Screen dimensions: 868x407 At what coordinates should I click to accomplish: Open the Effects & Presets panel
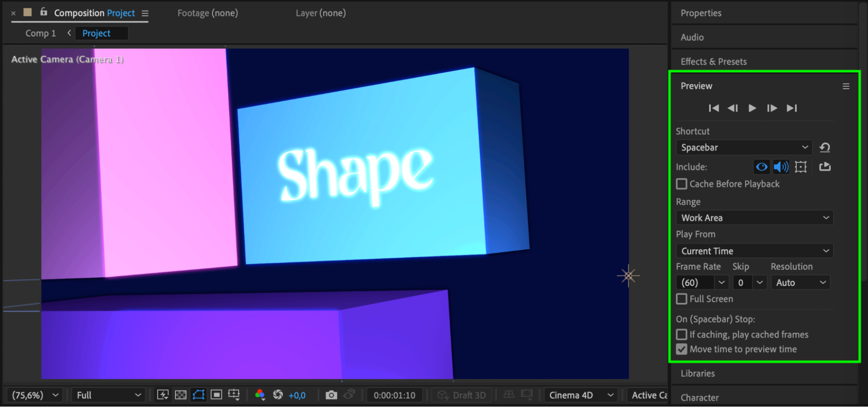pyautogui.click(x=713, y=62)
